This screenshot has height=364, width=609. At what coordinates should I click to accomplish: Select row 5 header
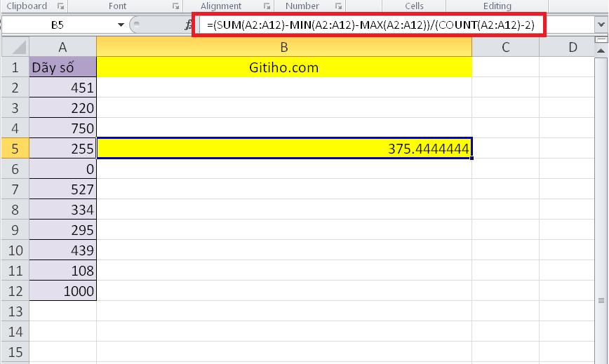pos(15,148)
